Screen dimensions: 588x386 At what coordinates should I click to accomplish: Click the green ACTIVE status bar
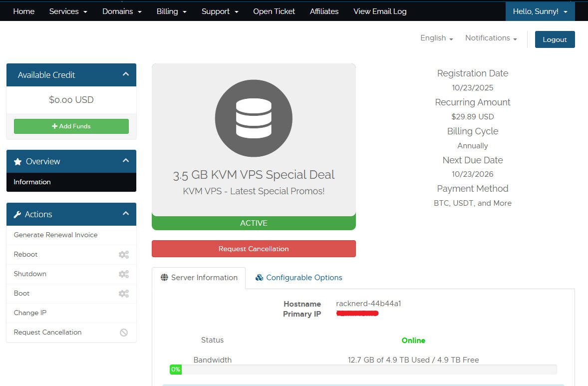[x=254, y=223]
